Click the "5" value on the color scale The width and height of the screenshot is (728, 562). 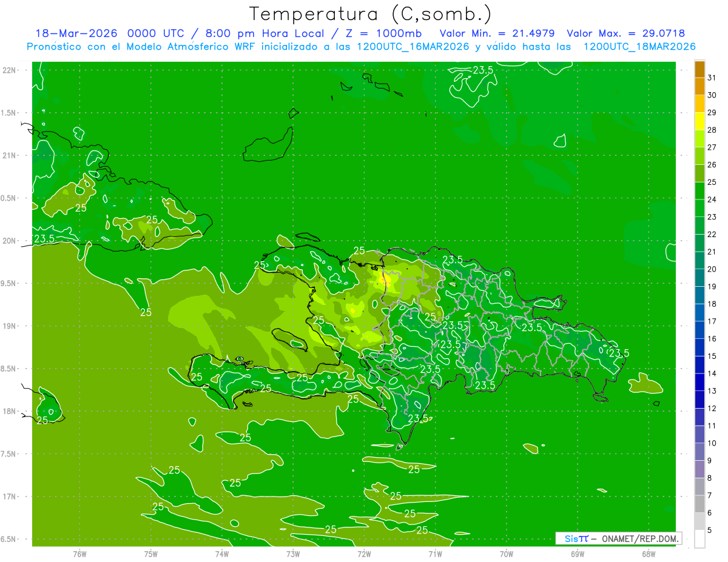click(x=710, y=530)
